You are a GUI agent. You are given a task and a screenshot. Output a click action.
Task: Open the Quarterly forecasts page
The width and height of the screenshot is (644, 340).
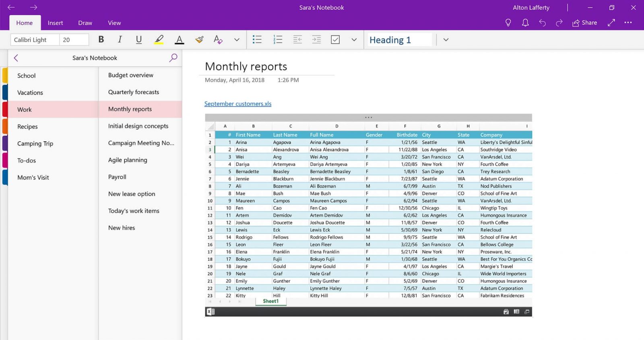click(140, 92)
